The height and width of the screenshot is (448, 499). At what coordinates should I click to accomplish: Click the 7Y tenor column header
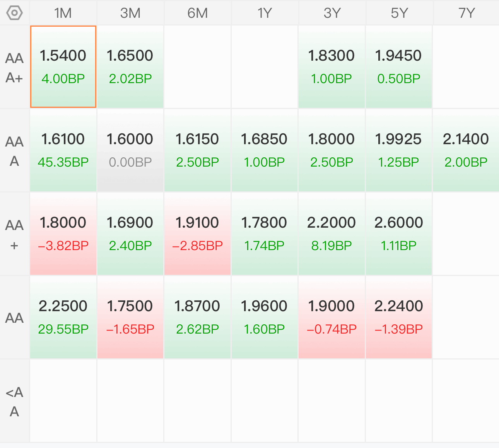coord(466,13)
